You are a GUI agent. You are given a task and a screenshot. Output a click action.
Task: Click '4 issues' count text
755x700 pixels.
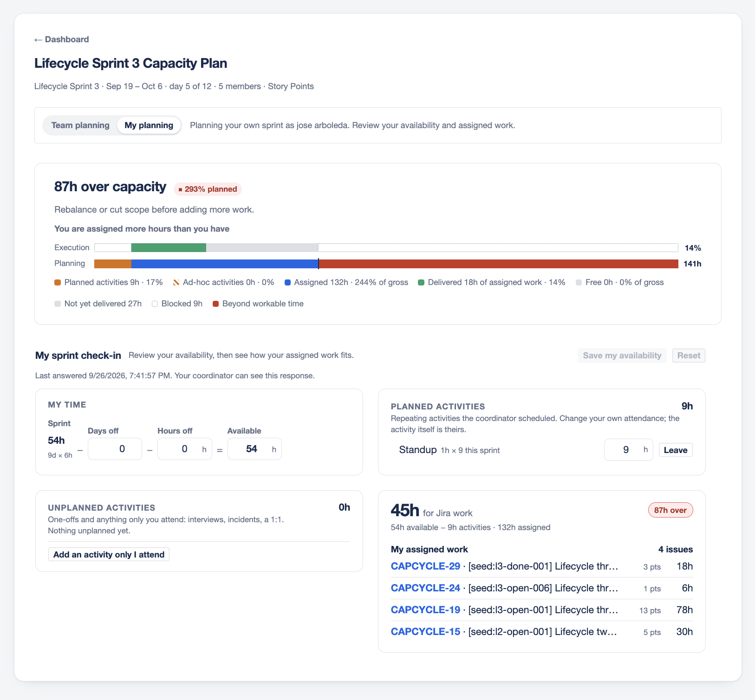click(676, 550)
